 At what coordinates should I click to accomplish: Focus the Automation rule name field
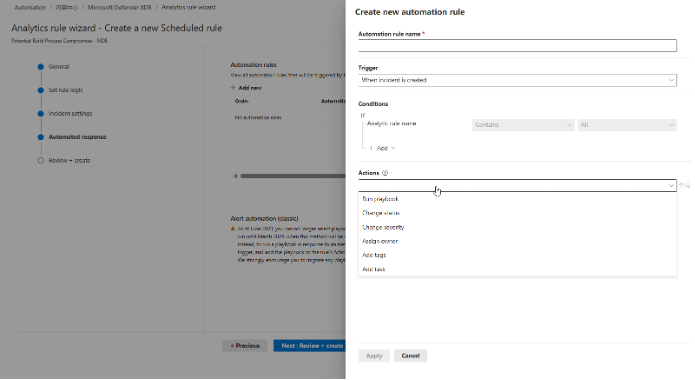tap(517, 45)
